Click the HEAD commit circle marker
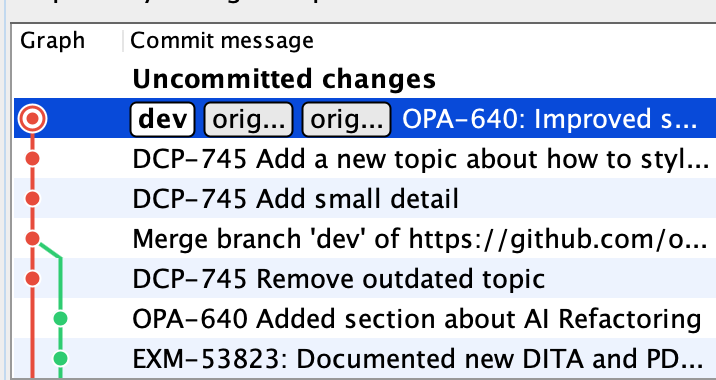This screenshot has width=716, height=380. [32, 119]
